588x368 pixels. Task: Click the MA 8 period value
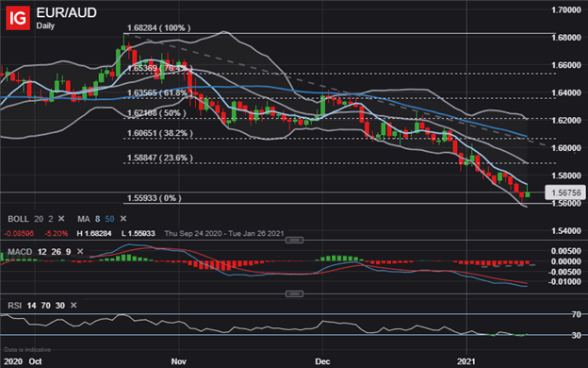97,219
